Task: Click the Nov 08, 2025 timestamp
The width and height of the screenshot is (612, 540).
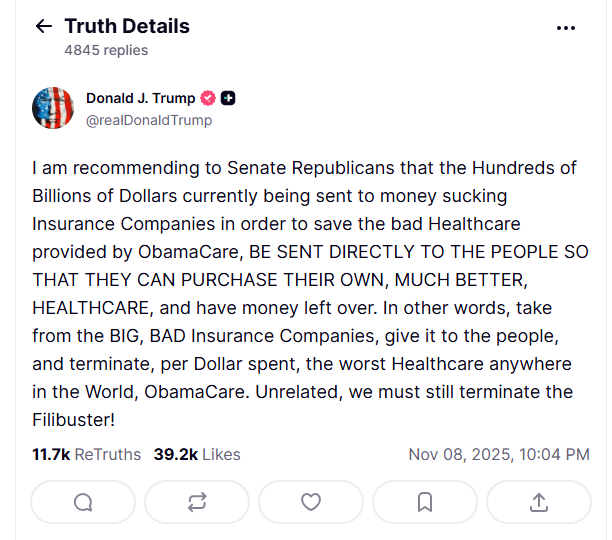Action: 499,454
